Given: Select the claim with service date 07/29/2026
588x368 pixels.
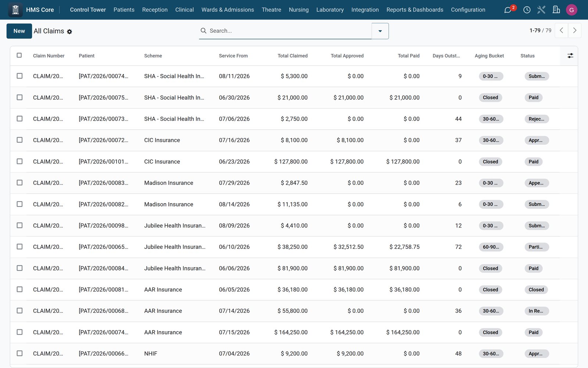Looking at the screenshot, I should (x=19, y=183).
